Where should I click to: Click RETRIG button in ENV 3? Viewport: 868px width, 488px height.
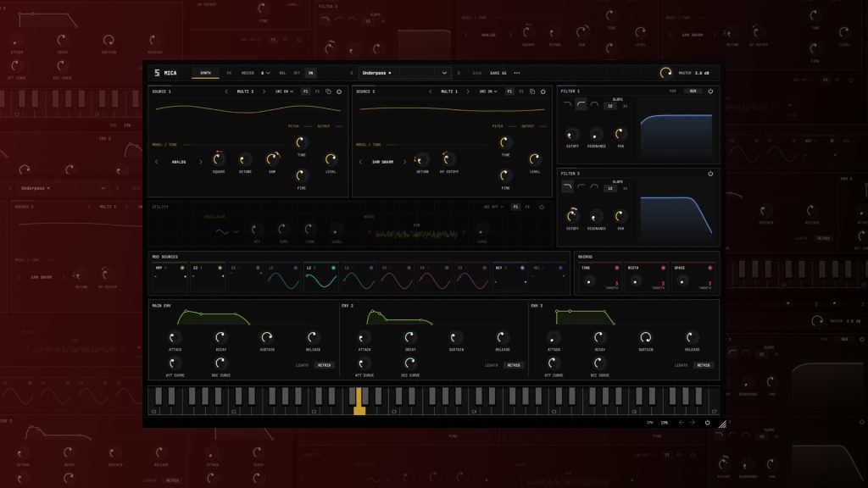(x=704, y=365)
